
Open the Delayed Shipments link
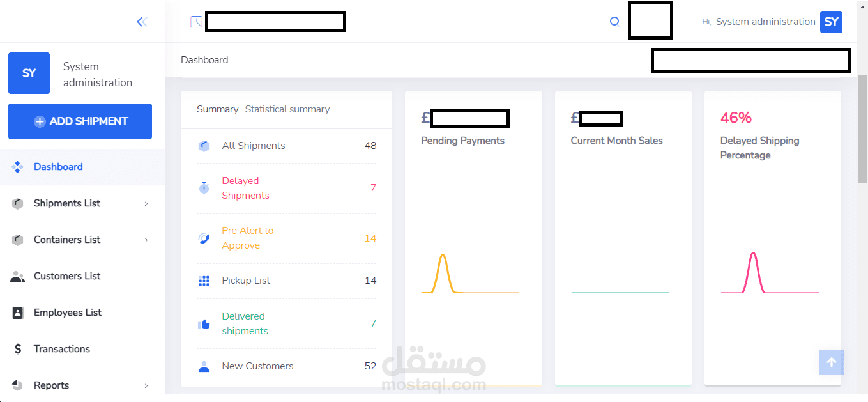[245, 188]
